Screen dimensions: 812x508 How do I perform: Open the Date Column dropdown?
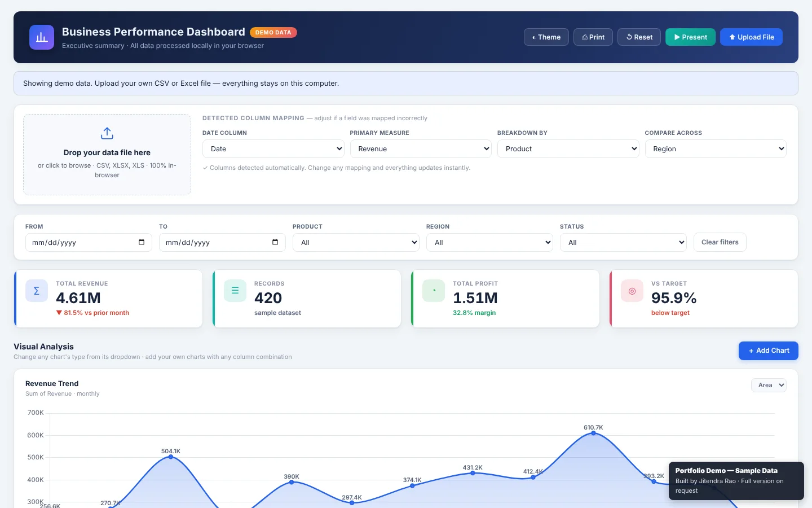tap(273, 149)
